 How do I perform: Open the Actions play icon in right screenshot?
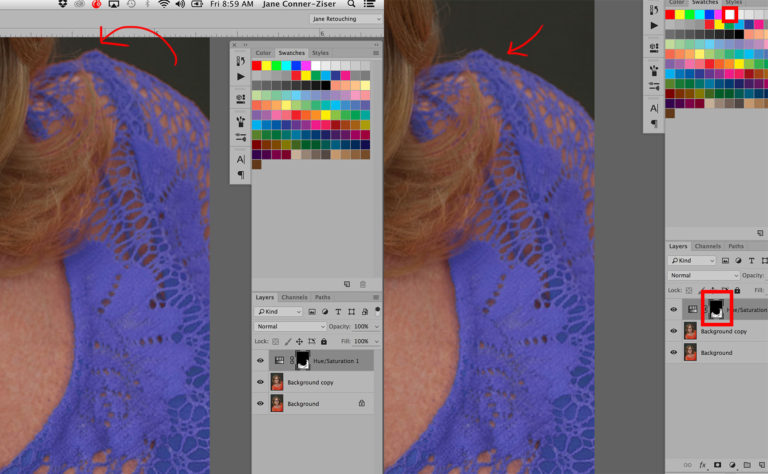pyautogui.click(x=654, y=25)
